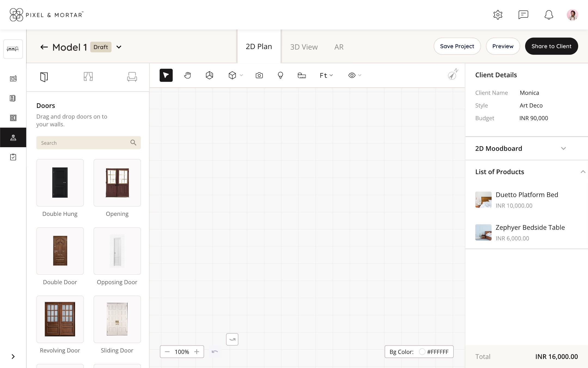
Task: Select the Double Door thumbnail
Action: point(60,251)
